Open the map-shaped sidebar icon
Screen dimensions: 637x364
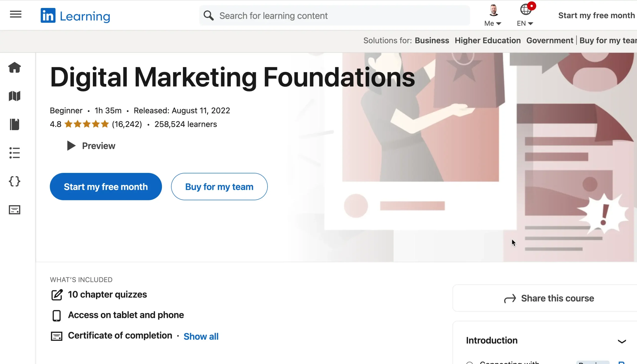[x=14, y=96]
